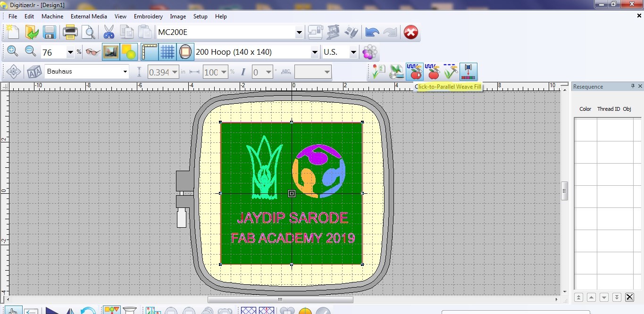The height and width of the screenshot is (314, 644).
Task: Open the Machine menu
Action: [52, 16]
